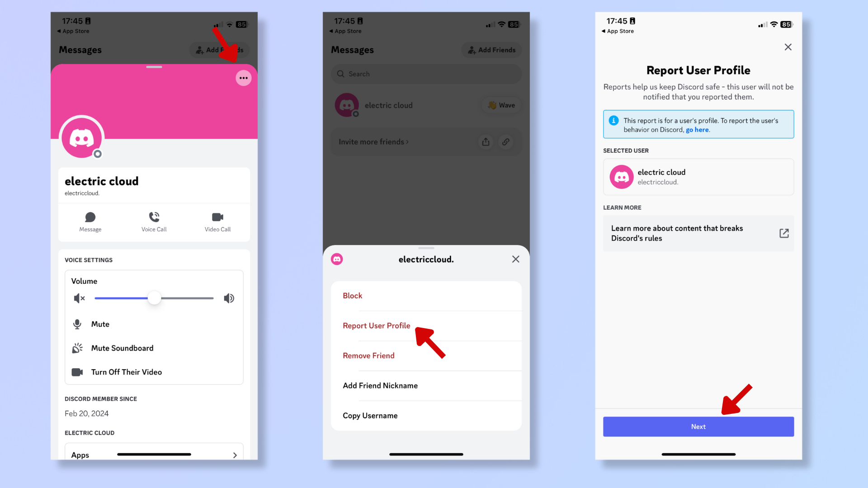Toggle Turn Off Their Video option

[154, 372]
